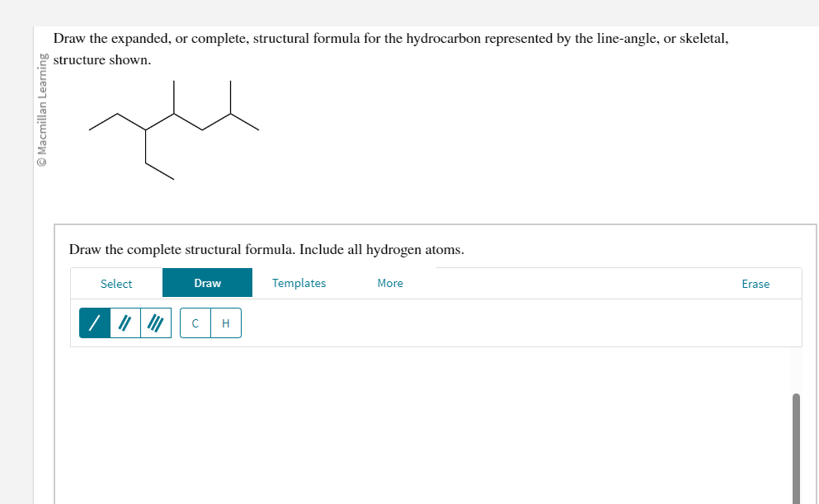The image size is (819, 504).
Task: Select the double bond drawing tool
Action: 124,323
